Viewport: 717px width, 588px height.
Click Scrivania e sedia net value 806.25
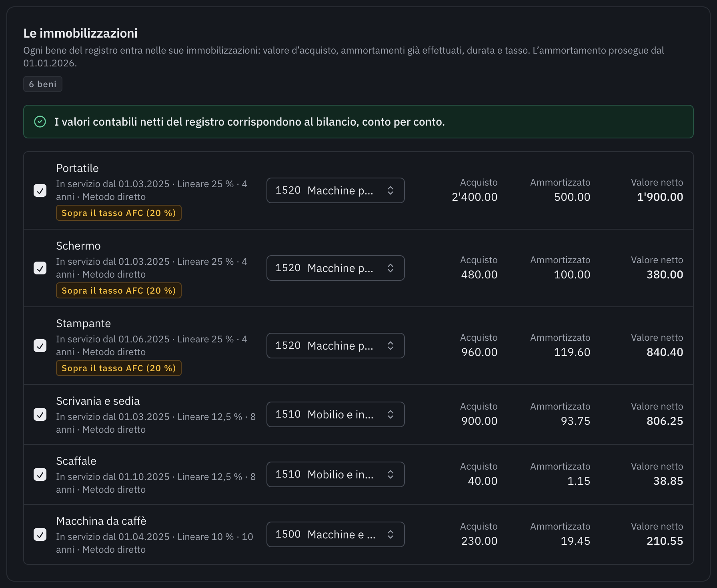(665, 421)
